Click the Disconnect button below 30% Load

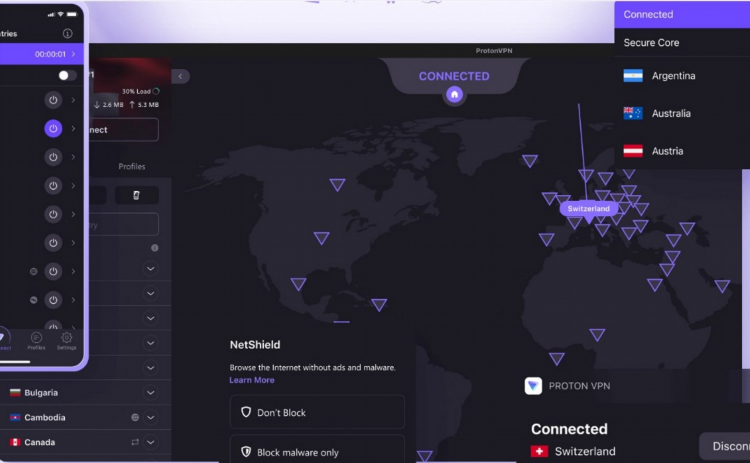point(123,130)
